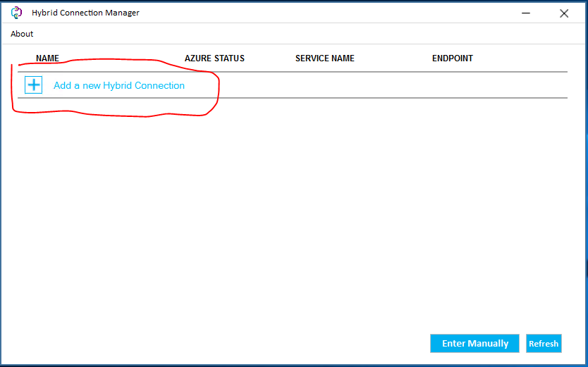Click the Hybrid Connection Manager app icon
588x367 pixels.
click(x=16, y=13)
